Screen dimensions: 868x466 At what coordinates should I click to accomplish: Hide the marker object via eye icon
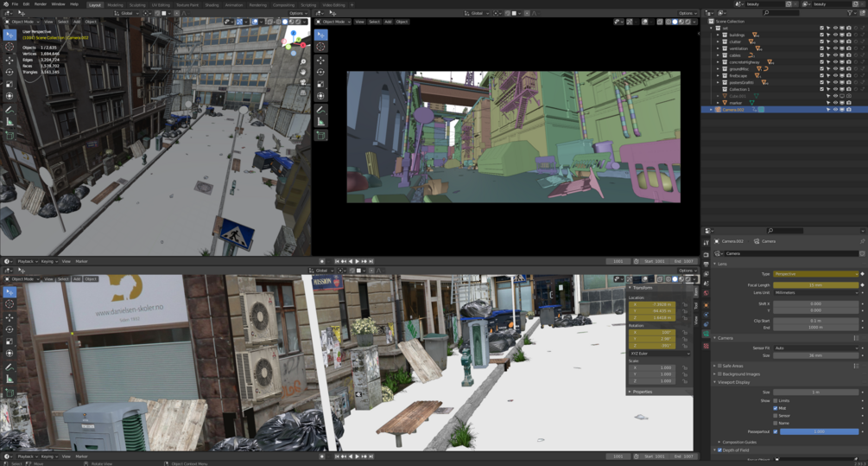835,103
